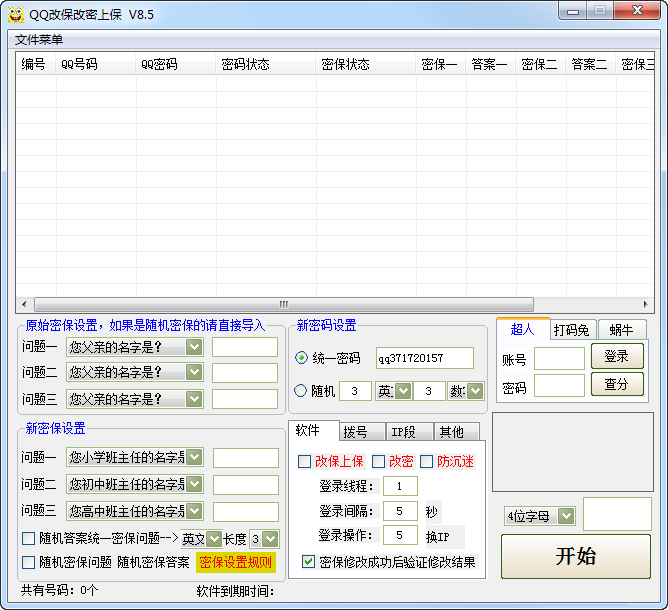Click the unified password input field

click(424, 358)
